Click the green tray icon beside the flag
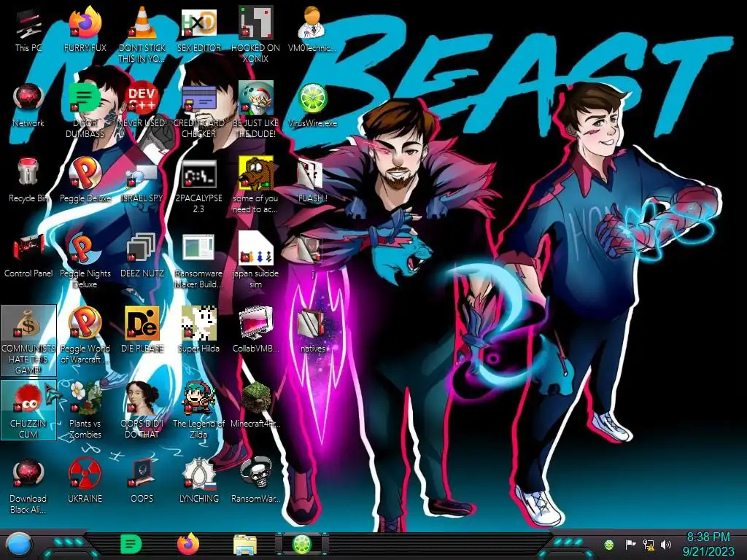The image size is (747, 560). coord(609,545)
